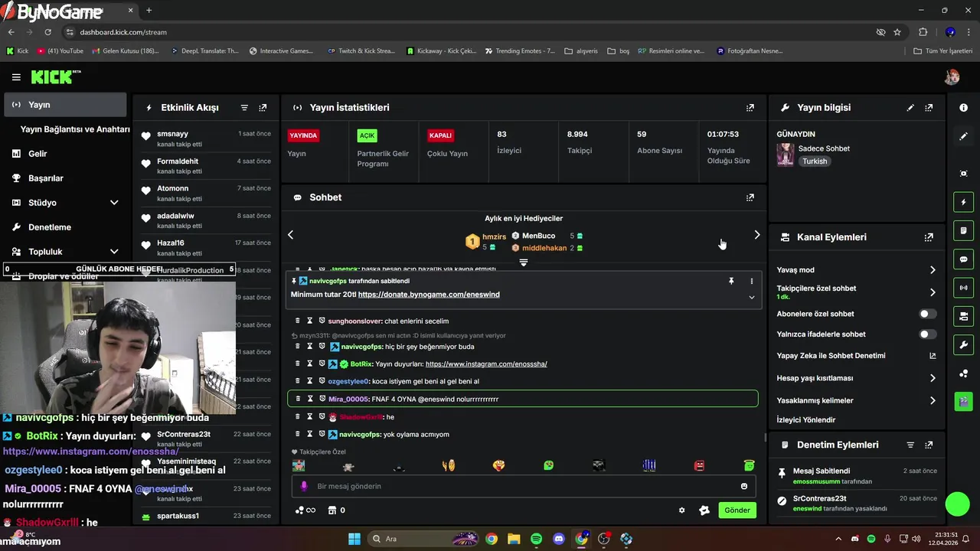Select the purple microphone icon in message box
Image resolution: width=980 pixels, height=551 pixels.
(x=304, y=486)
